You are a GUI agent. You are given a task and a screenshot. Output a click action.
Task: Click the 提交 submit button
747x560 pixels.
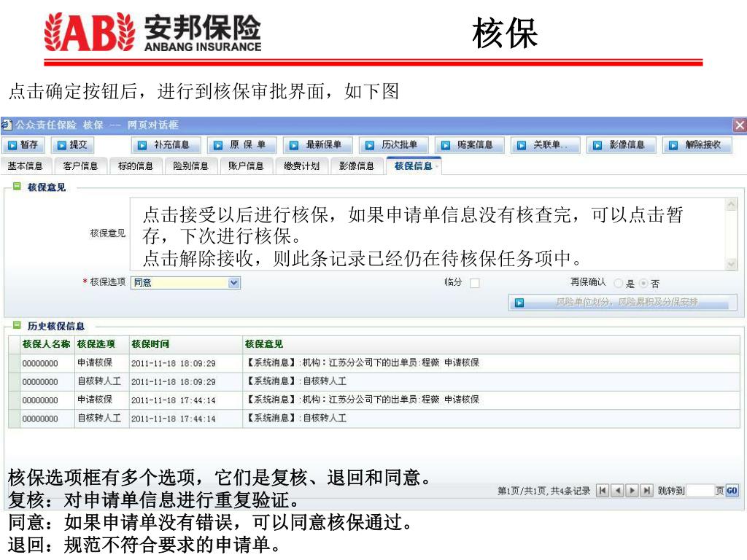pyautogui.click(x=72, y=145)
